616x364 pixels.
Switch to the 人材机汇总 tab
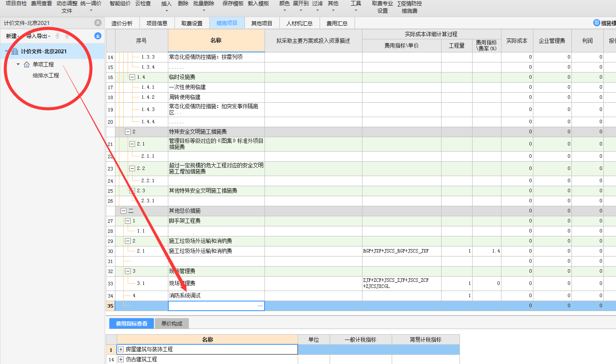tap(299, 23)
